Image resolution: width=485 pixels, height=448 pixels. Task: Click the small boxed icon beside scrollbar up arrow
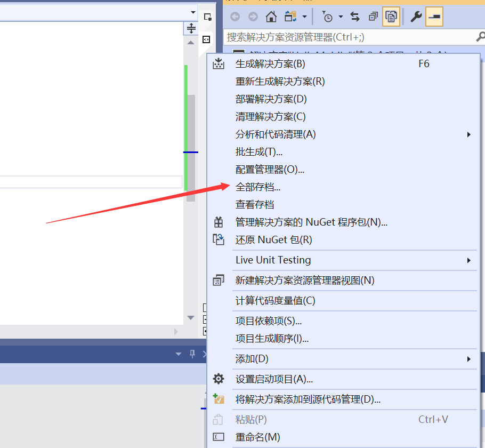tap(206, 39)
